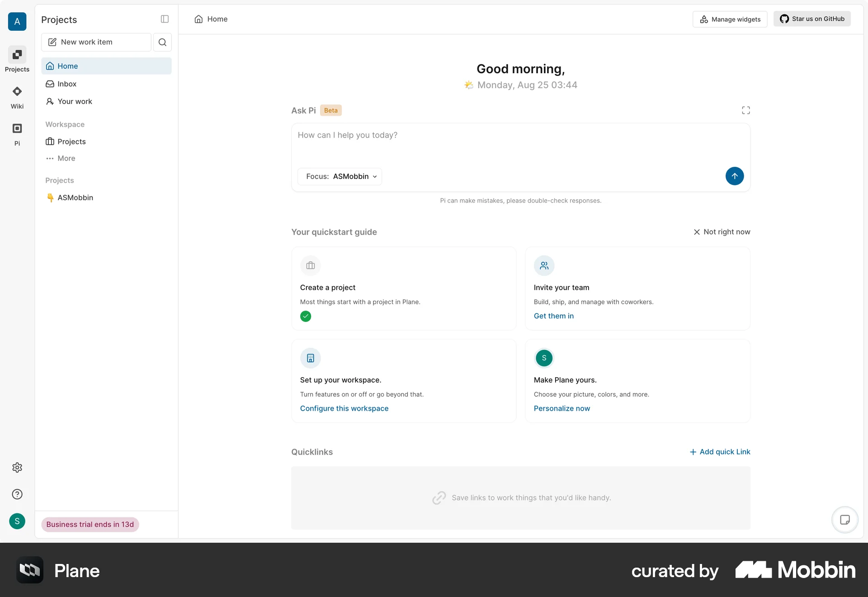Click Star us on GitHub button

pyautogui.click(x=812, y=19)
